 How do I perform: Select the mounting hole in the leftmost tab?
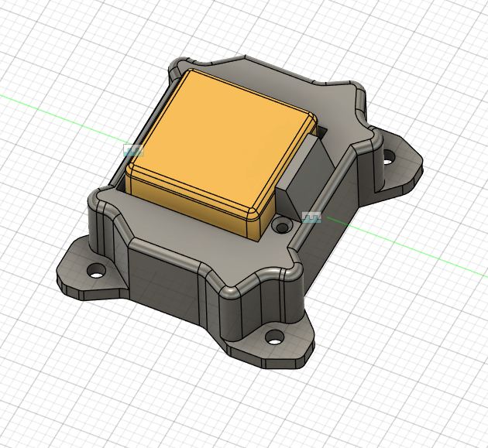(x=96, y=271)
